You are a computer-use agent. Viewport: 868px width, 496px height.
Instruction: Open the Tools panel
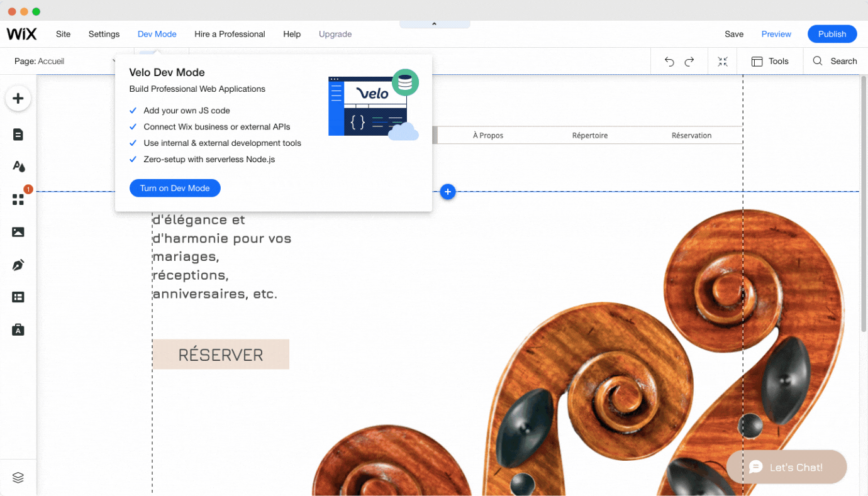(x=770, y=61)
